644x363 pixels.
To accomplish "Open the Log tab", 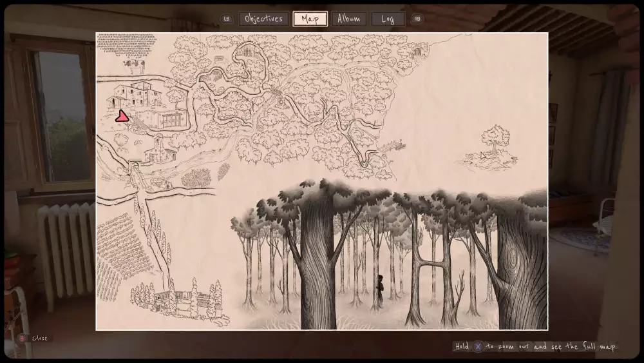I will [388, 19].
